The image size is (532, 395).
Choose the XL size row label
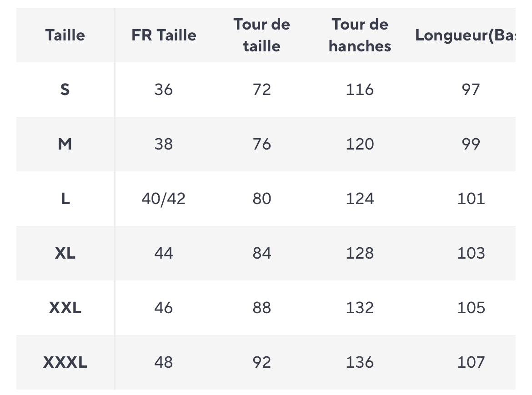[x=65, y=253]
